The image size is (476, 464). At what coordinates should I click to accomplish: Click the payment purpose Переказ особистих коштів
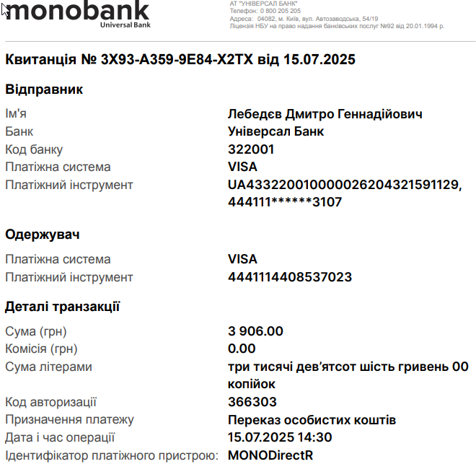312,420
